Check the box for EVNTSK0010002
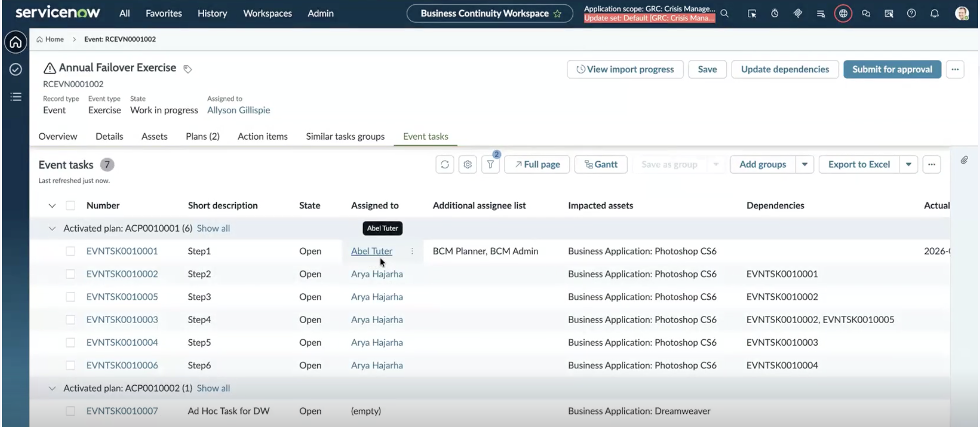This screenshot has width=980, height=427. click(x=70, y=274)
